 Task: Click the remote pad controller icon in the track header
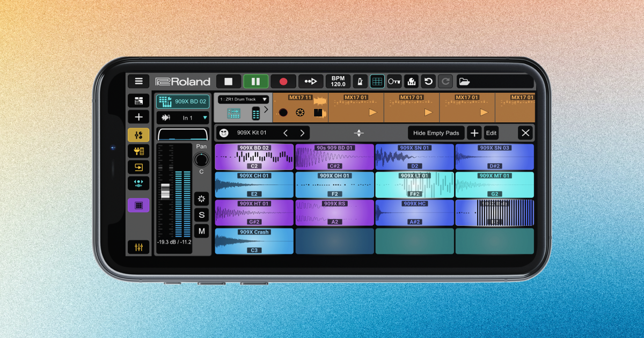coord(256,113)
